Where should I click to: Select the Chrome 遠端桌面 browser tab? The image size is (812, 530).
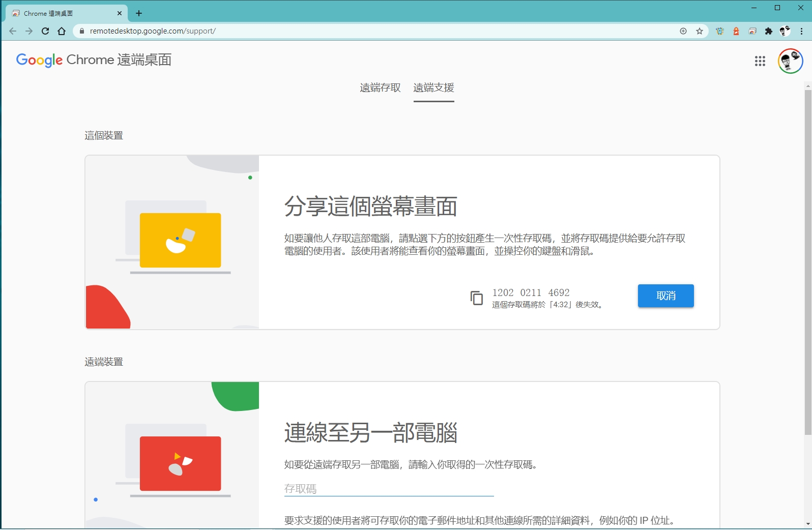(x=66, y=13)
